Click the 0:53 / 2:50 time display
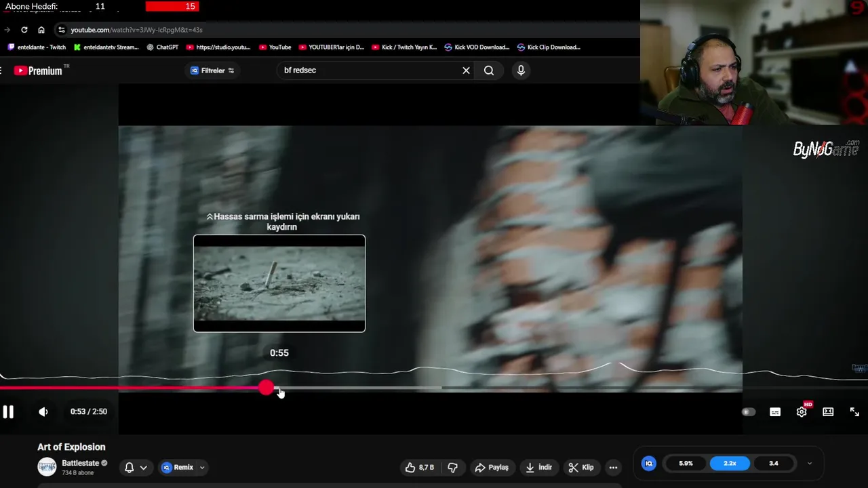Image resolution: width=868 pixels, height=488 pixels. point(89,411)
